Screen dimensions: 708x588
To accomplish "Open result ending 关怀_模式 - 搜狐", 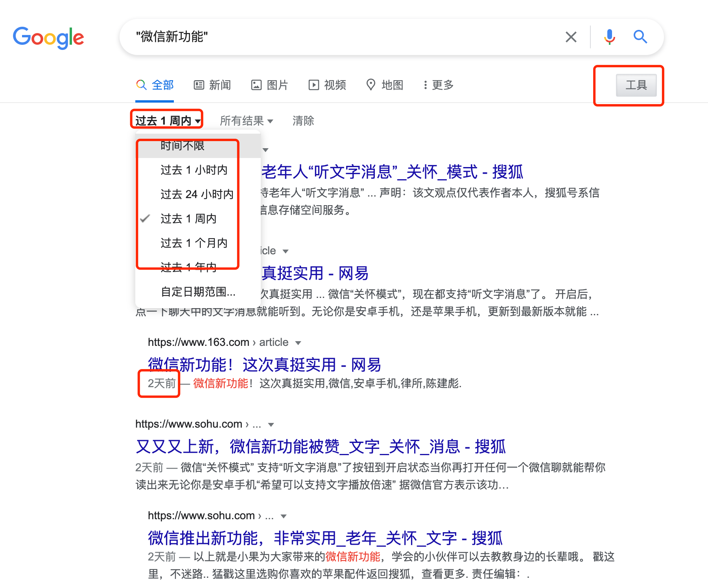I will point(392,172).
